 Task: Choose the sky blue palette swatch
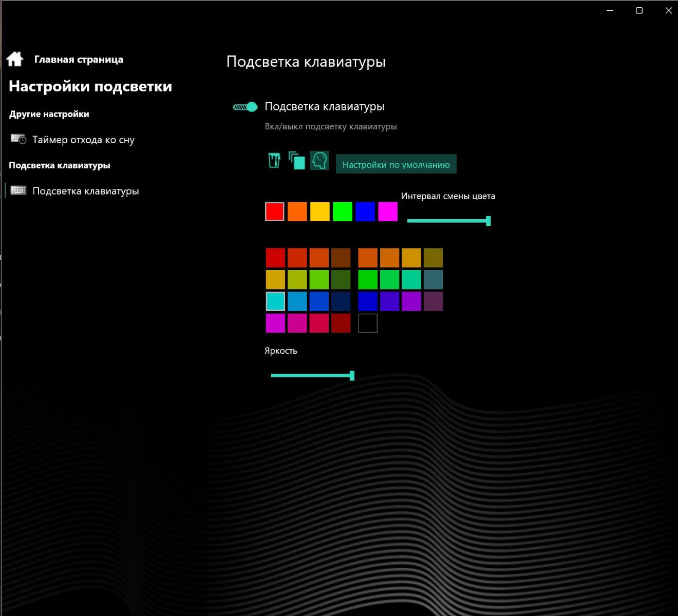(297, 301)
